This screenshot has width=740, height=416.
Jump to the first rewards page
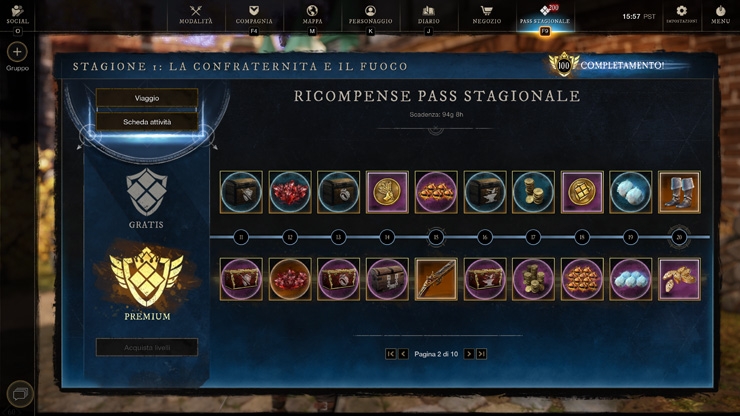point(390,354)
